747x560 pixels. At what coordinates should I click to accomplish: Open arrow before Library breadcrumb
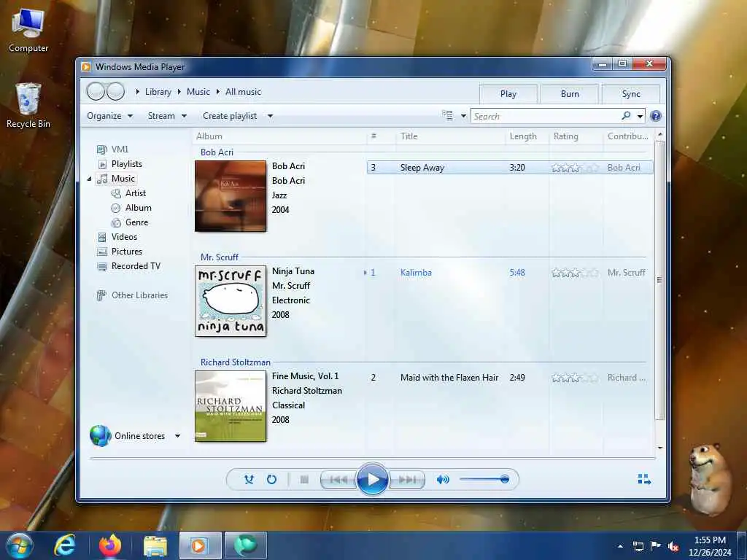tap(137, 92)
